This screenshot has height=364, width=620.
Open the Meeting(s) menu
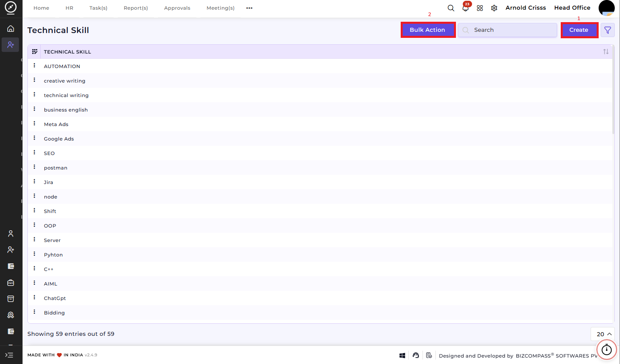(x=221, y=8)
